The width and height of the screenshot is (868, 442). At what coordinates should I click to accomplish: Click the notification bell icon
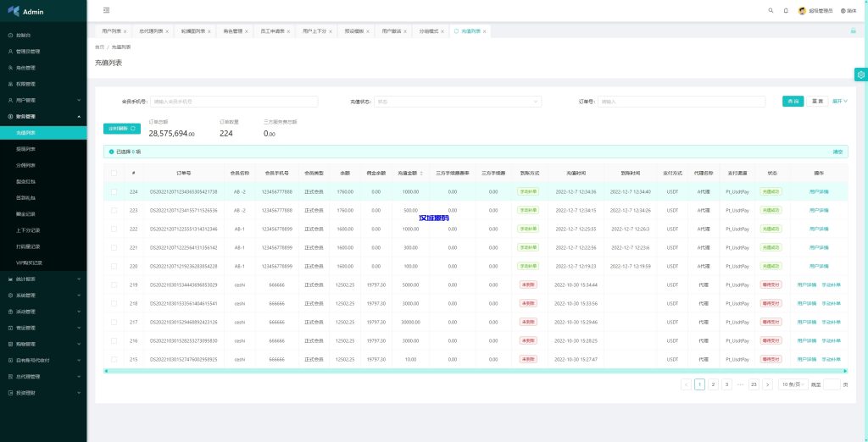(x=786, y=10)
